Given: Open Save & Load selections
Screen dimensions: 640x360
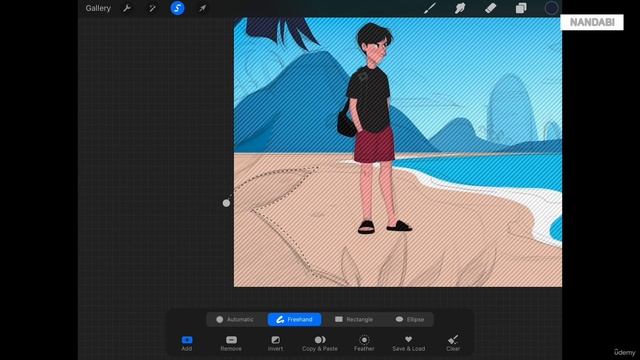Looking at the screenshot, I should click(x=409, y=343).
